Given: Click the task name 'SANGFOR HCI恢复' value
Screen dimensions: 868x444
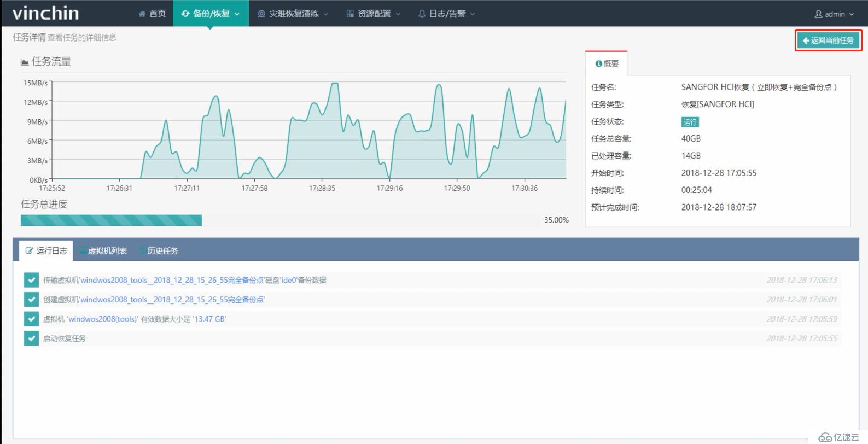Looking at the screenshot, I should pyautogui.click(x=759, y=87).
